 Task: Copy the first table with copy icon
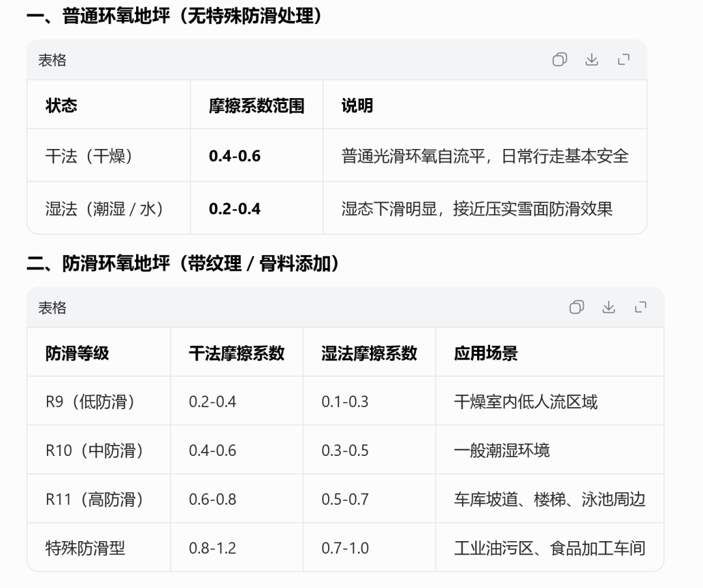[x=560, y=60]
